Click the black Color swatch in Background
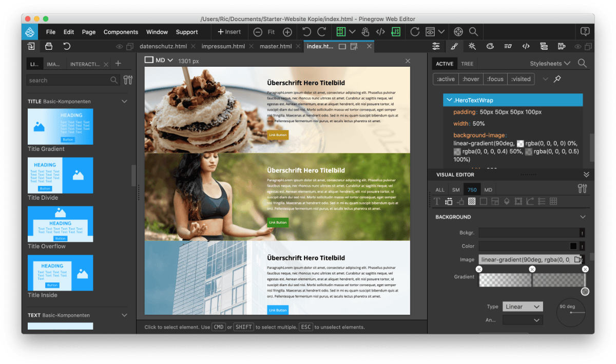This screenshot has height=364, width=616. pos(573,246)
